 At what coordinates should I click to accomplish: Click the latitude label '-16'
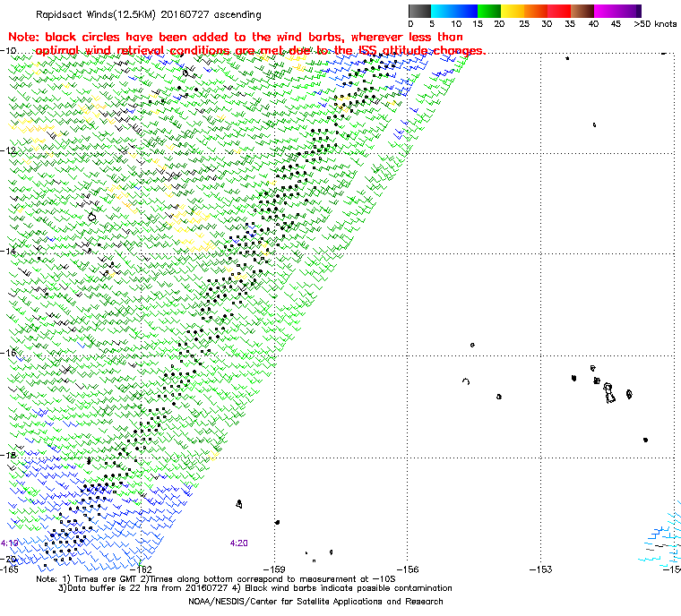(x=8, y=353)
